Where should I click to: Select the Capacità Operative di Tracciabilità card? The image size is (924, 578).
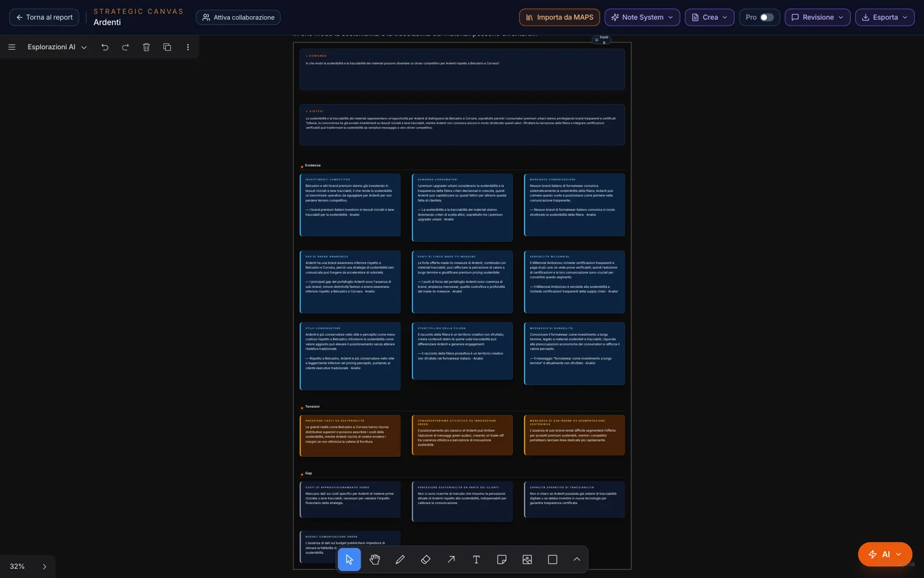tap(574, 499)
